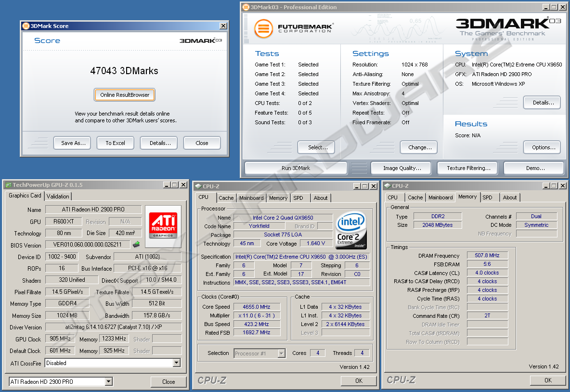Click the Shaders 320 Unified field

[x=72, y=280]
